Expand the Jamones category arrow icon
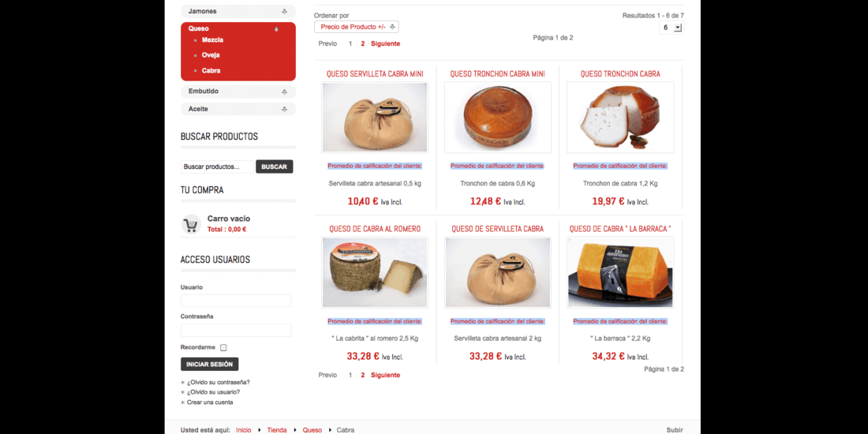Screen dimensions: 868x434 point(284,11)
